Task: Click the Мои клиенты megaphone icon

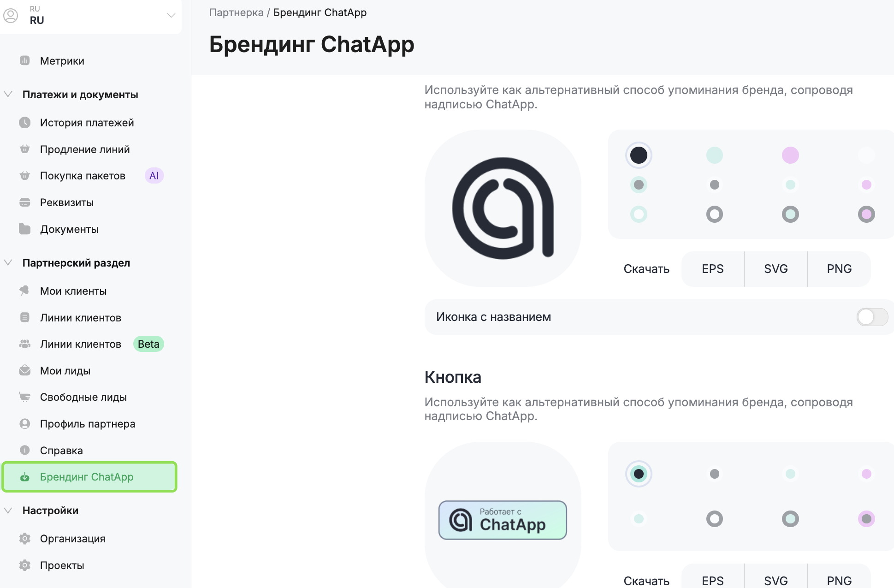Action: click(25, 291)
